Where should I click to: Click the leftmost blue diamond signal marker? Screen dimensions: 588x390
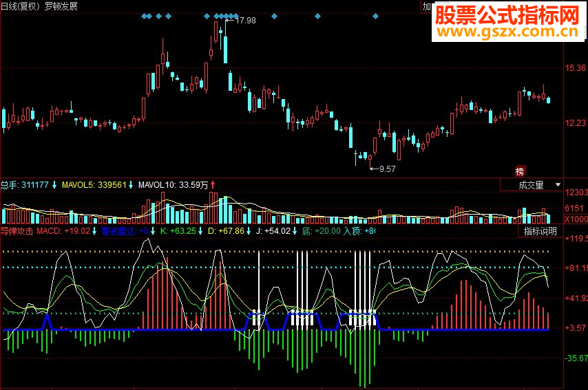pos(145,16)
